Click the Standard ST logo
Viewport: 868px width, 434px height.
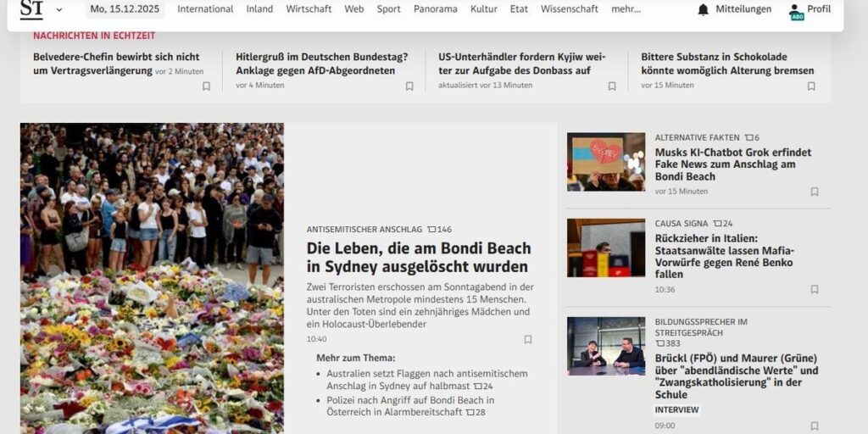(x=31, y=9)
